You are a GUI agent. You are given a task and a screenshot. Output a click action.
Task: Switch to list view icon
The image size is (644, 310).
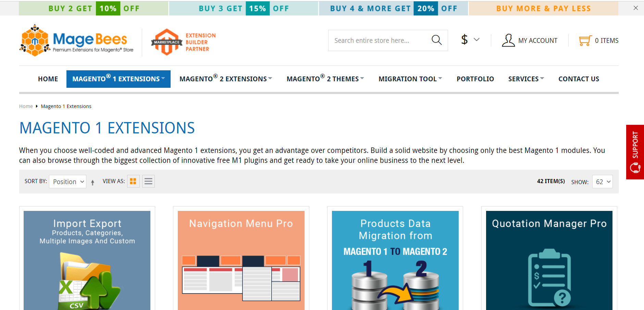(148, 181)
